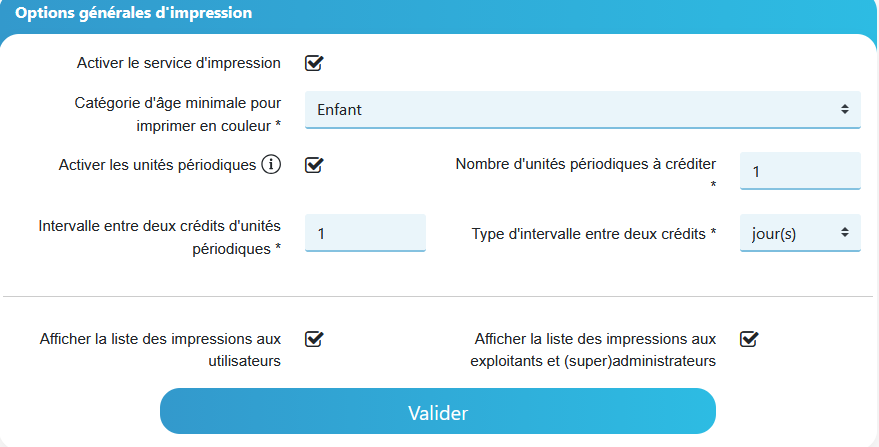This screenshot has height=447, width=879.
Task: Disable Afficher la liste des impressions aux utilisateurs
Action: [x=314, y=339]
